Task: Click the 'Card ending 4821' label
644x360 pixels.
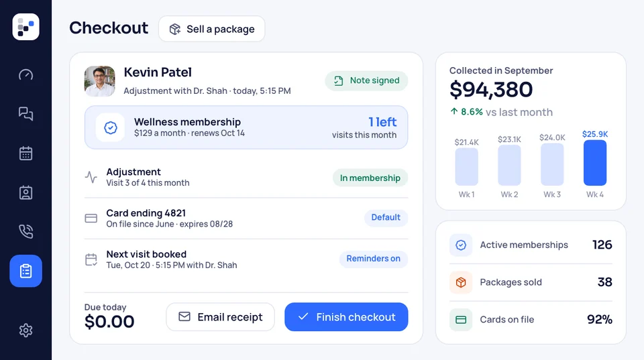Action: tap(146, 213)
